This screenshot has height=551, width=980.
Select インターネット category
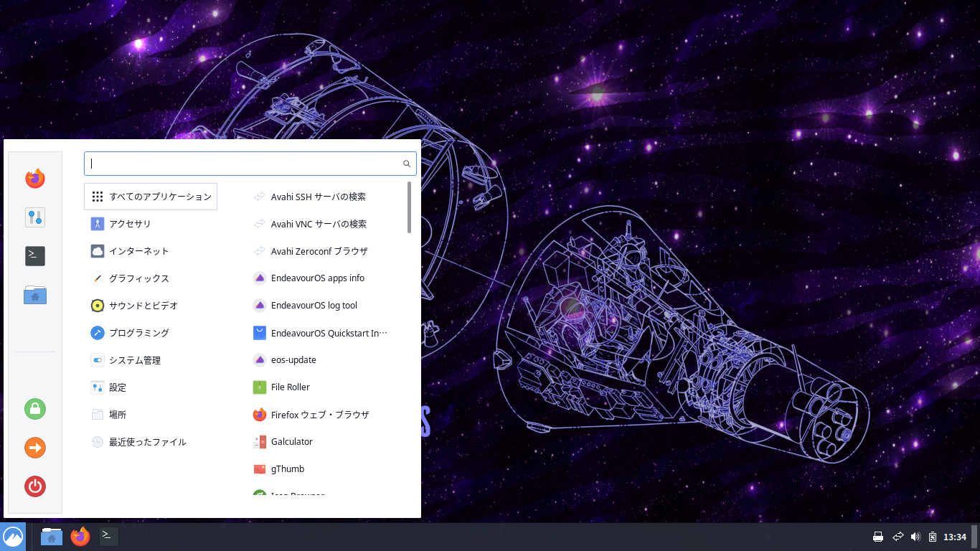(151, 251)
